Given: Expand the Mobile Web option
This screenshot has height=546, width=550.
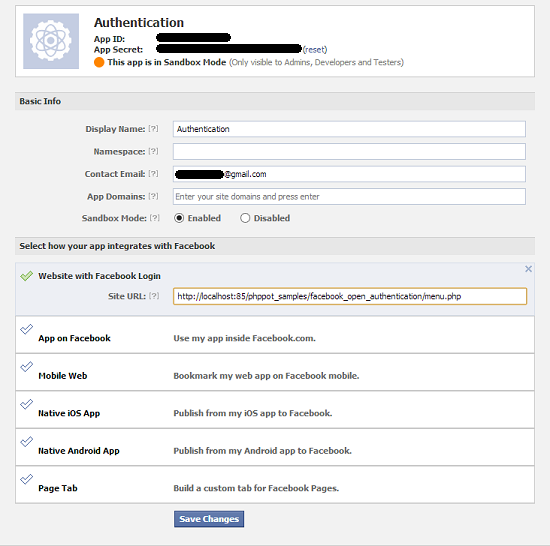Looking at the screenshot, I should click(x=275, y=372).
